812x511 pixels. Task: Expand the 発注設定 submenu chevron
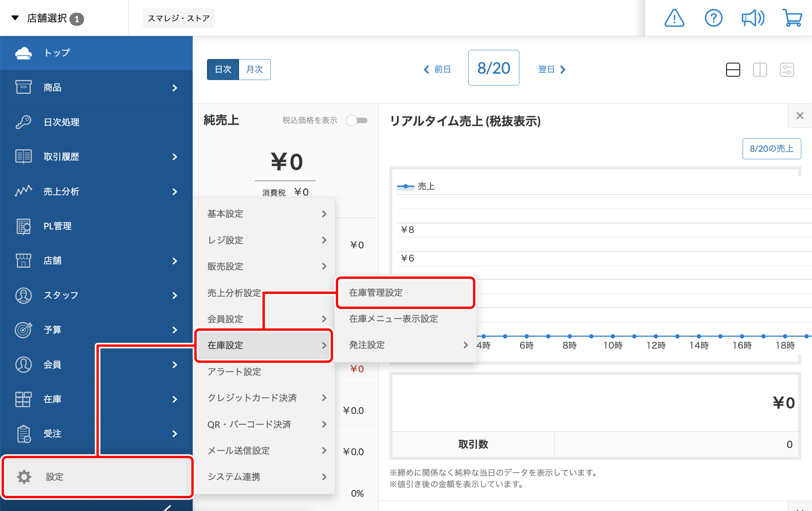(465, 345)
